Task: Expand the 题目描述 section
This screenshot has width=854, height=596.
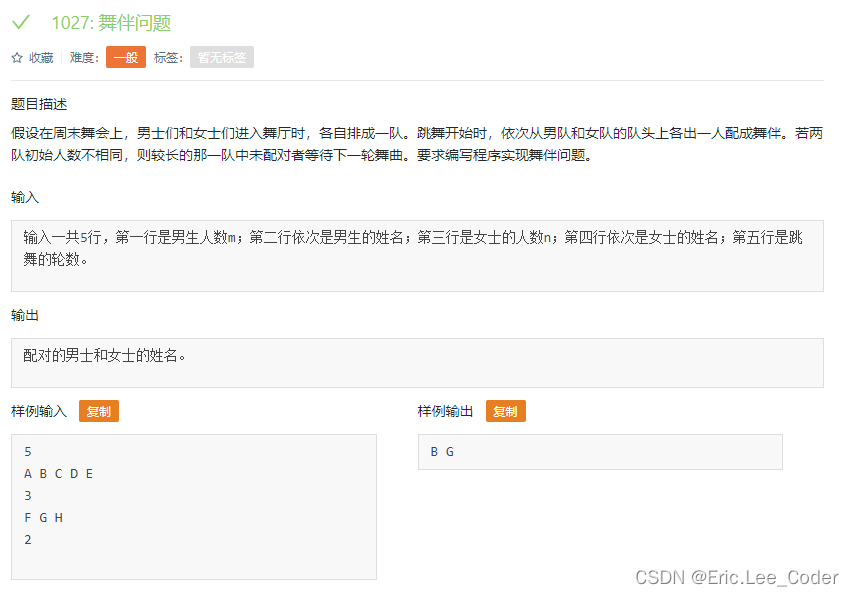Action: (x=38, y=103)
